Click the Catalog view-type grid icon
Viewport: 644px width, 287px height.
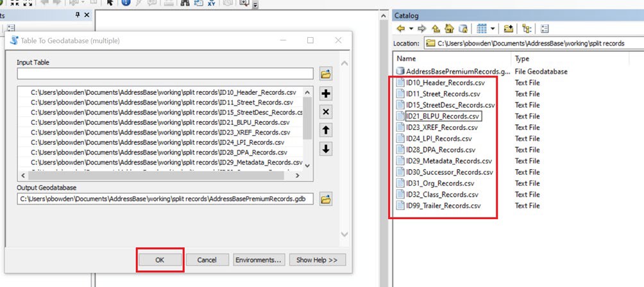coord(482,29)
